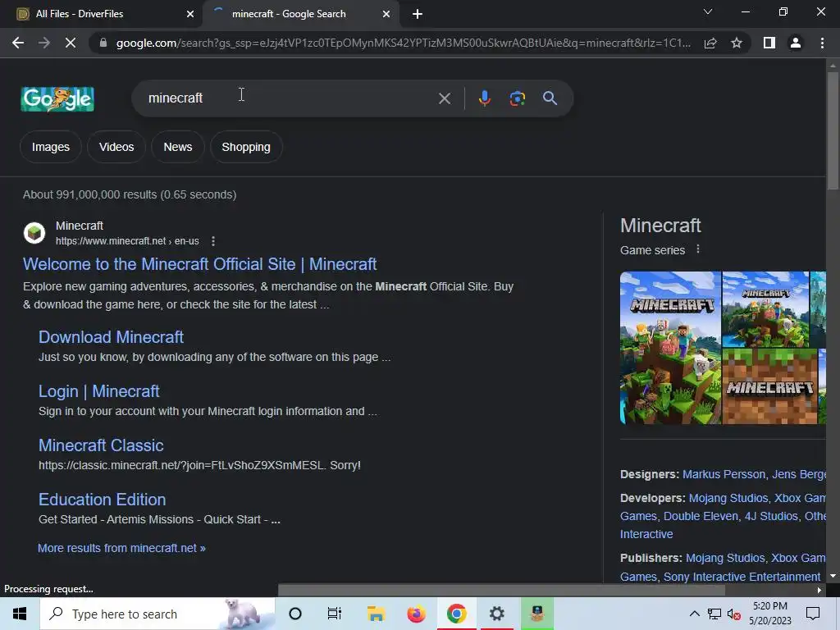Open the top-right Minecraft panel image

tap(765, 309)
